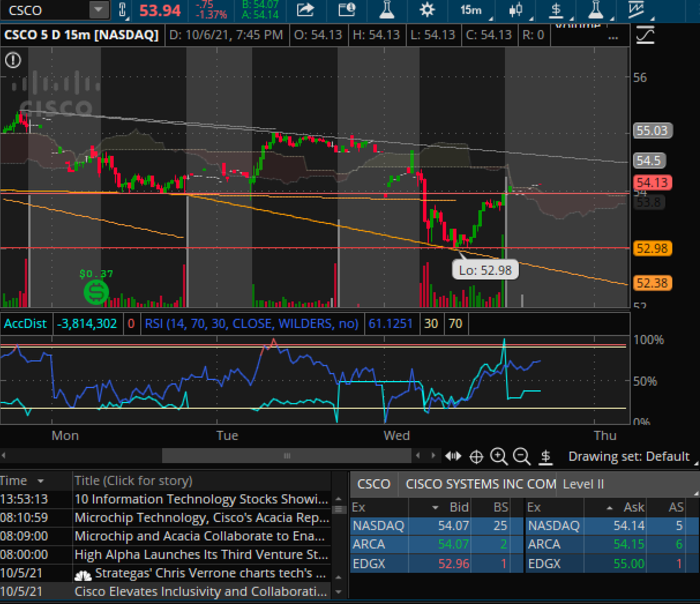
Task: Click the CSCO Level II symbol field
Action: 374,484
